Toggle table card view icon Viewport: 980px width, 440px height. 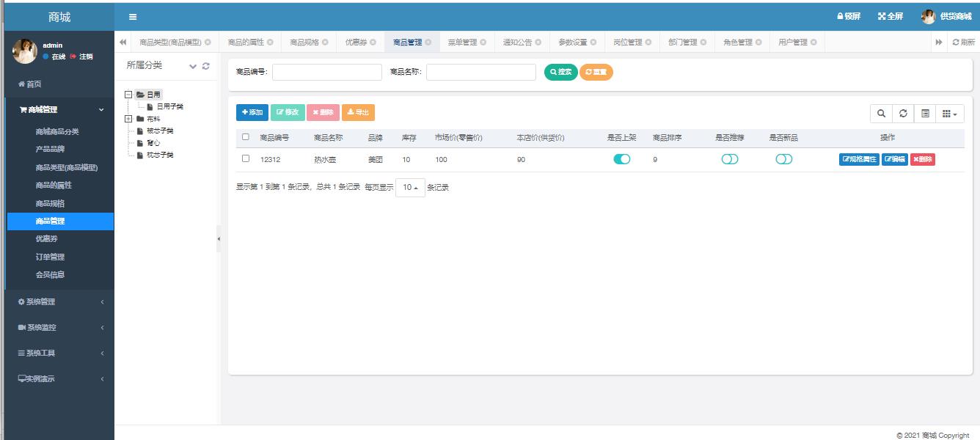[x=925, y=114]
